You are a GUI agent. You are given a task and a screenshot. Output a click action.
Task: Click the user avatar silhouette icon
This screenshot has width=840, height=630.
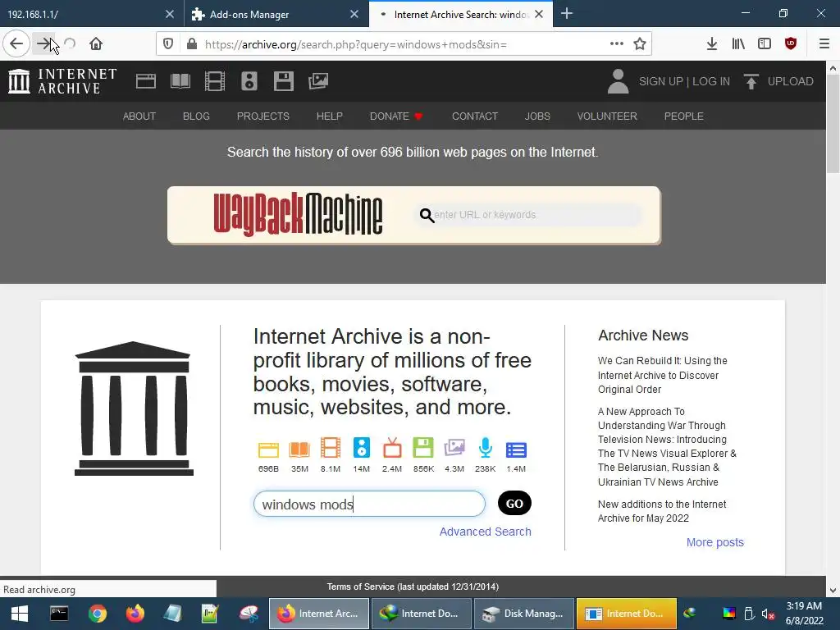coord(618,81)
